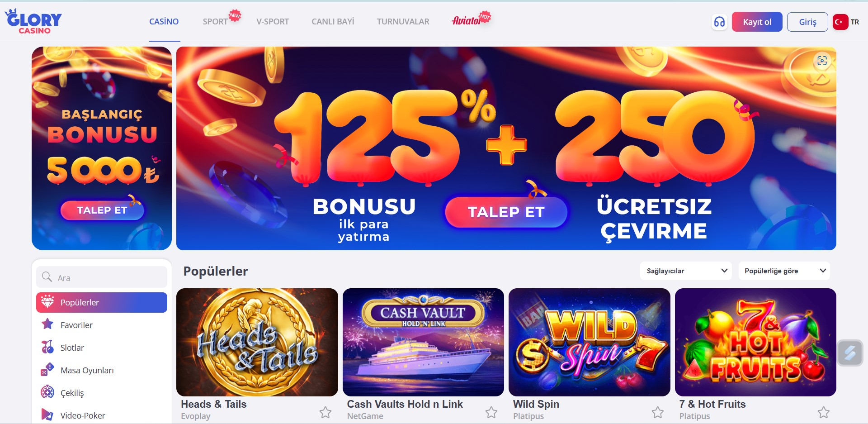Open the 7 & Hot Fruits game thumbnail

coord(755,342)
